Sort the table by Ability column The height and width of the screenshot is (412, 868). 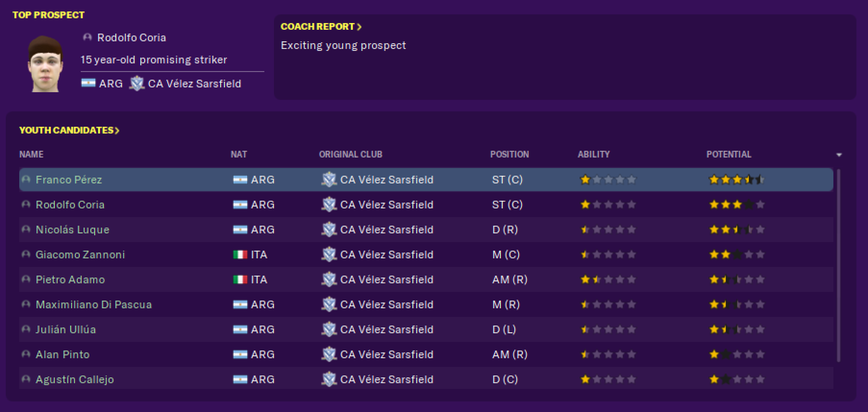coord(594,154)
